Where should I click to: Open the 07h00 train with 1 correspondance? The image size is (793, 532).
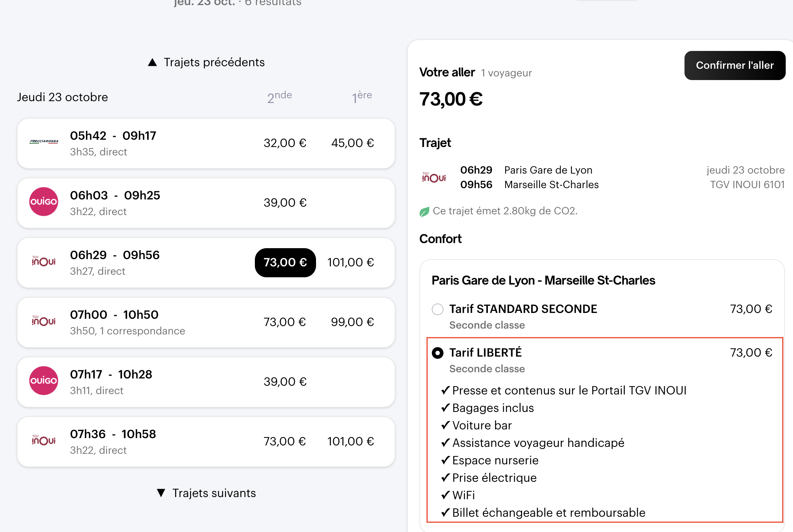pos(127,322)
